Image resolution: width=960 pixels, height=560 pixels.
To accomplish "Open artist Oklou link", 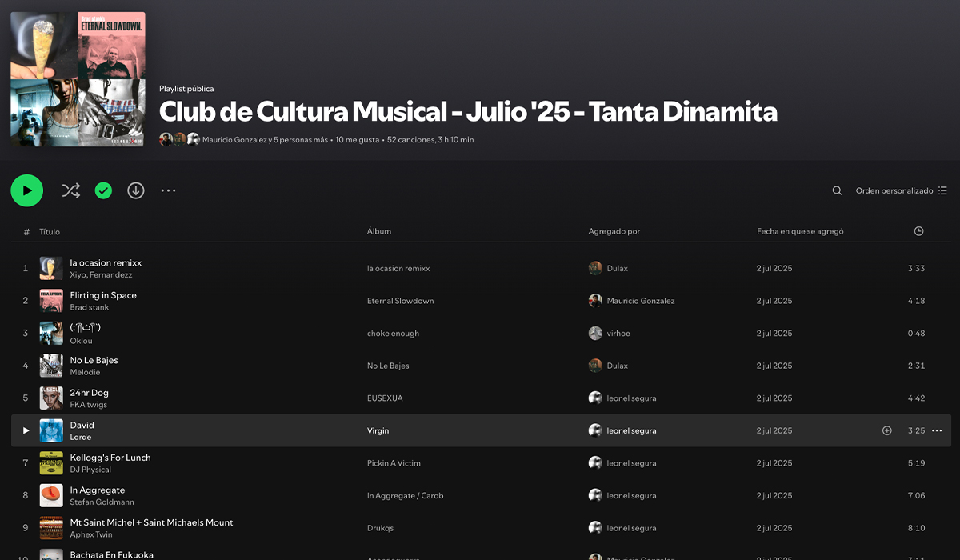I will [x=81, y=340].
